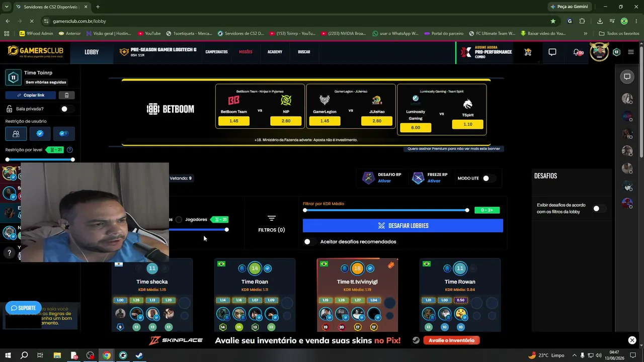The height and width of the screenshot is (362, 644).
Task: Activate Desafio RP
Action: [384, 181]
